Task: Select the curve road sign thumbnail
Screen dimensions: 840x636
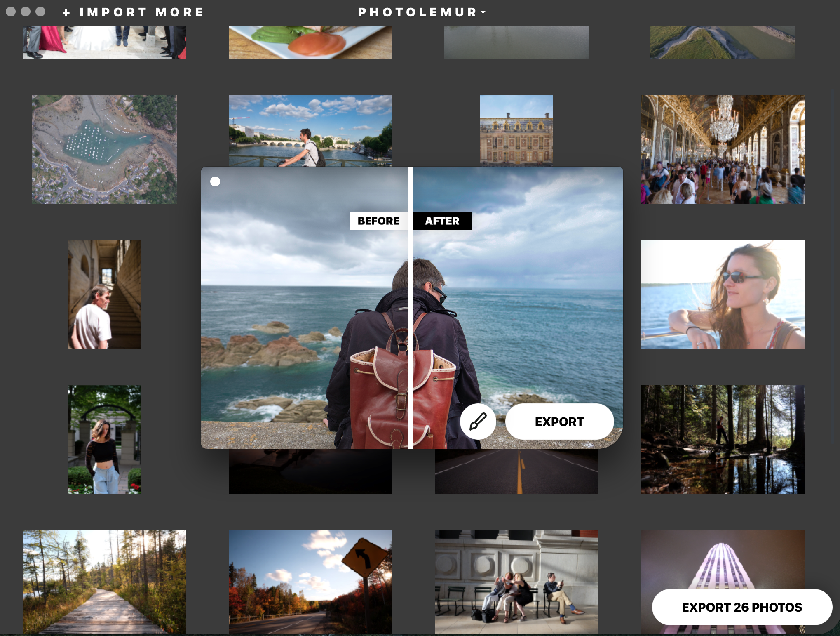Action: coord(311,582)
